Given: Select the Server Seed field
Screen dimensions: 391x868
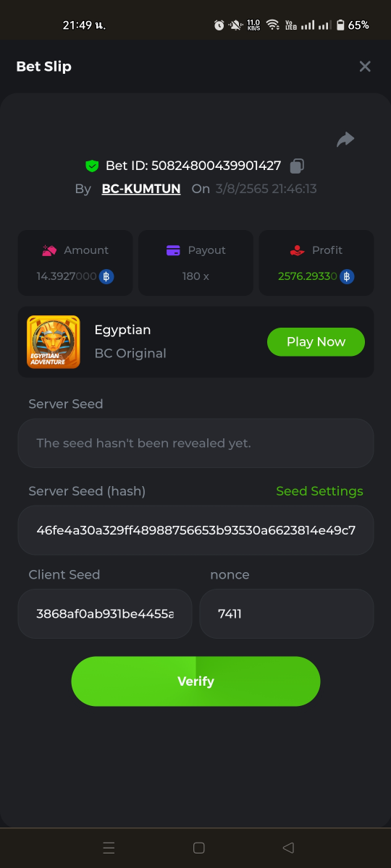Looking at the screenshot, I should pos(195,443).
